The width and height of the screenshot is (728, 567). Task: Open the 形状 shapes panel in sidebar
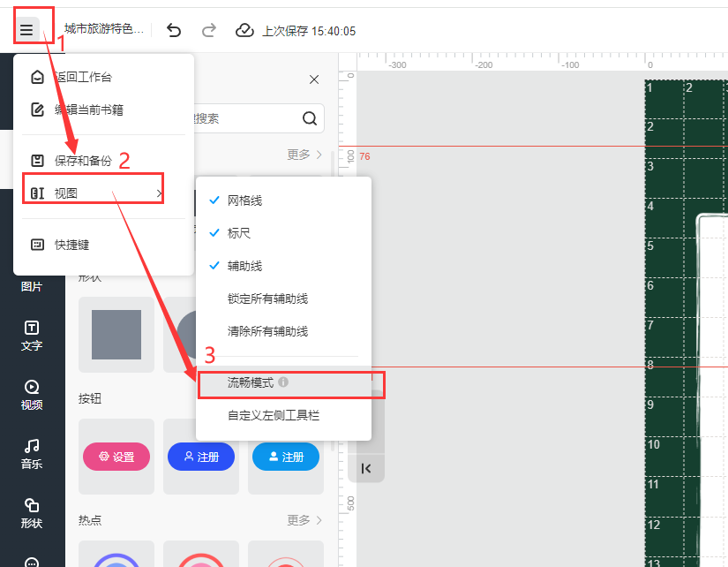pyautogui.click(x=32, y=513)
